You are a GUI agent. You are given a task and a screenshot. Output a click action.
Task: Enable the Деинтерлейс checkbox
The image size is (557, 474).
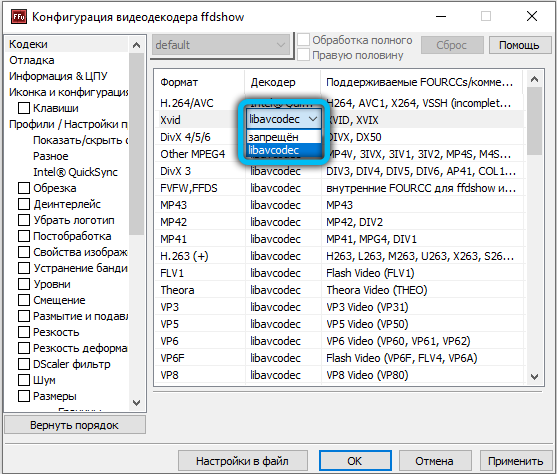(x=24, y=204)
